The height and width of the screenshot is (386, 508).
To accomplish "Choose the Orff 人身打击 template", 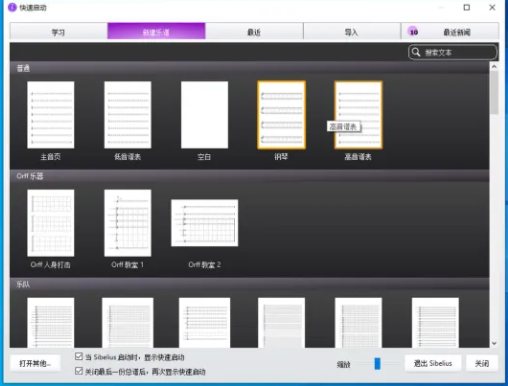I will point(51,223).
